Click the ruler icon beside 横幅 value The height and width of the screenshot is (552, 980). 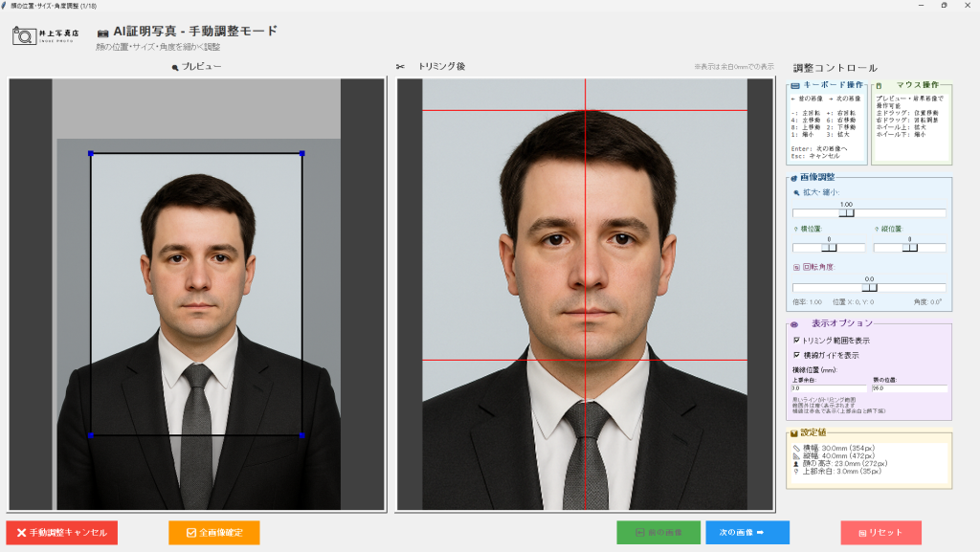pyautogui.click(x=796, y=449)
